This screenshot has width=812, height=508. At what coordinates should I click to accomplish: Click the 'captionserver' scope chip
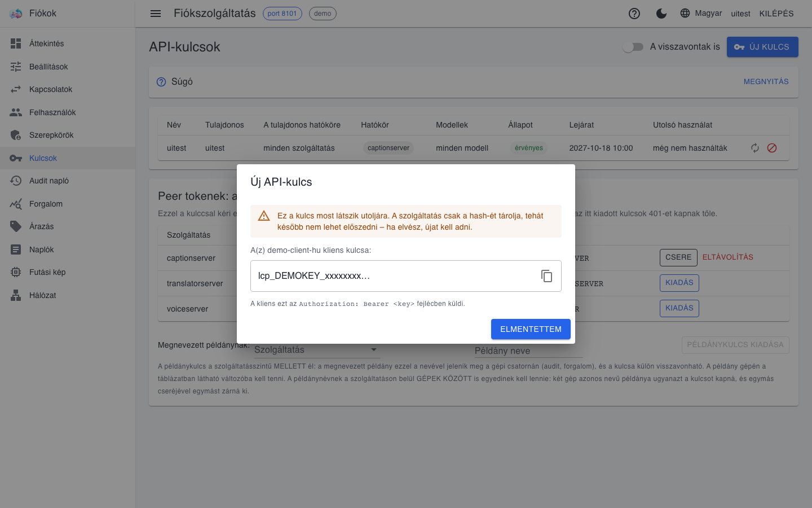click(389, 148)
